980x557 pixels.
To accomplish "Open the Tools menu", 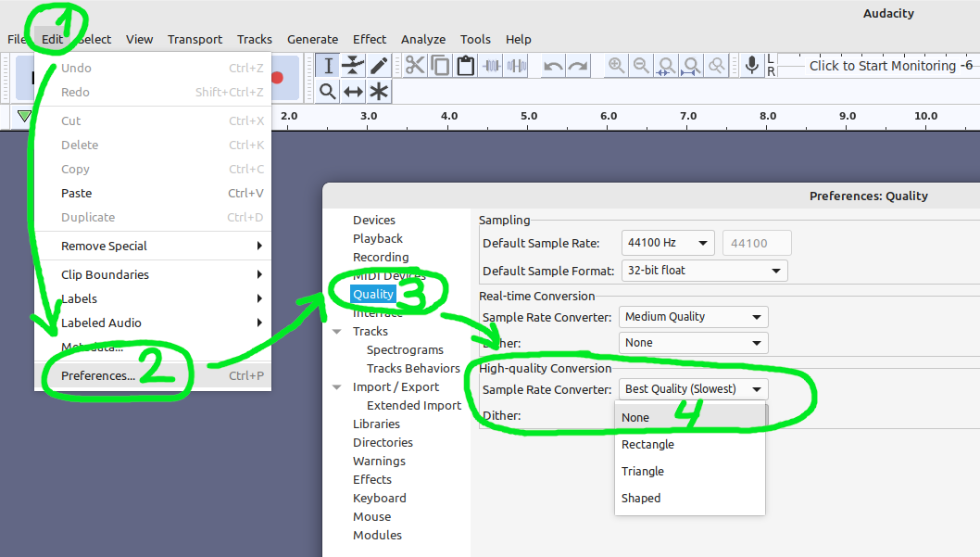I will (x=475, y=39).
